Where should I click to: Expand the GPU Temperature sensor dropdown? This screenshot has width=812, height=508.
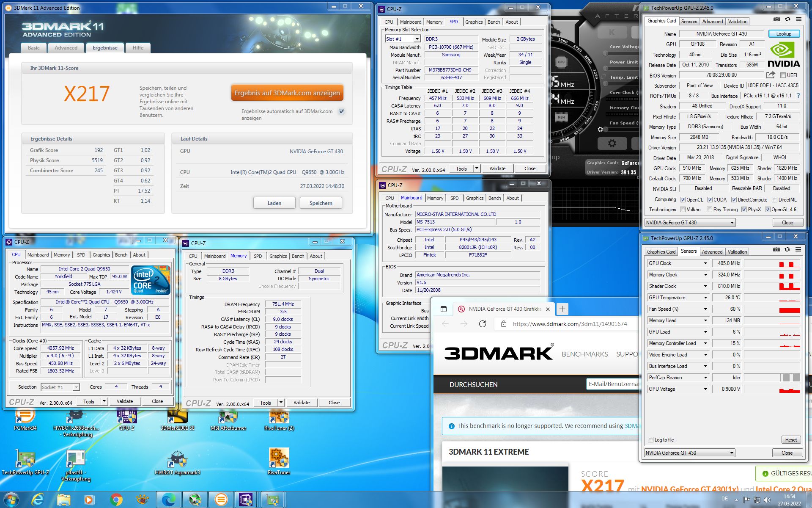[705, 298]
